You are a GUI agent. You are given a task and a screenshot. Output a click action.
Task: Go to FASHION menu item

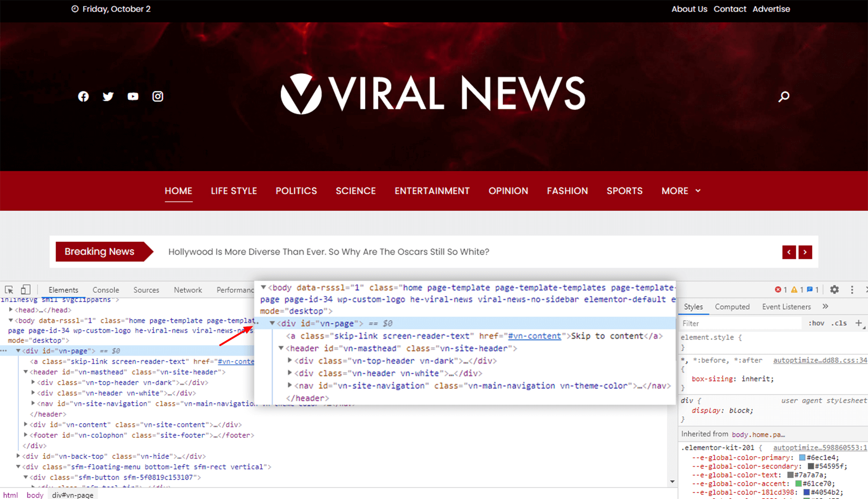[567, 191]
